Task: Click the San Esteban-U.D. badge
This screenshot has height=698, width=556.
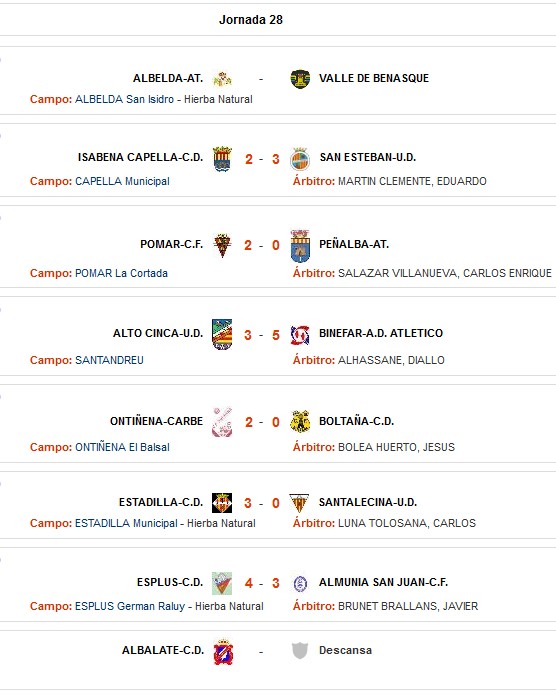Action: [x=300, y=159]
